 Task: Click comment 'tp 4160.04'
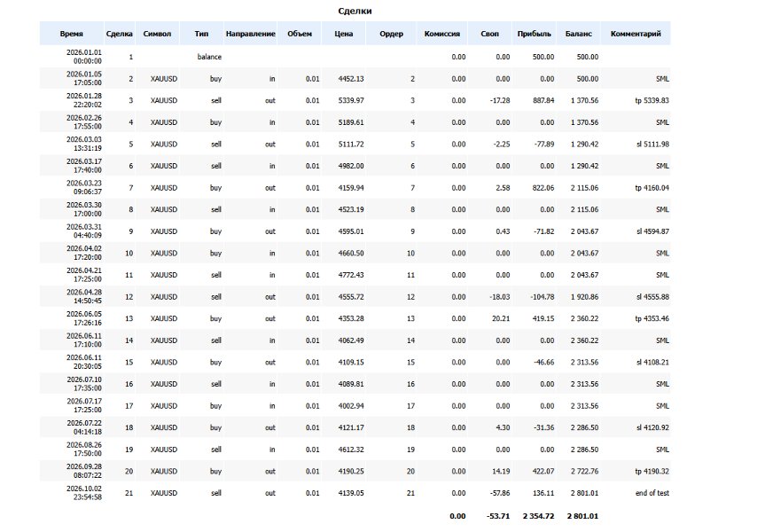coord(652,187)
